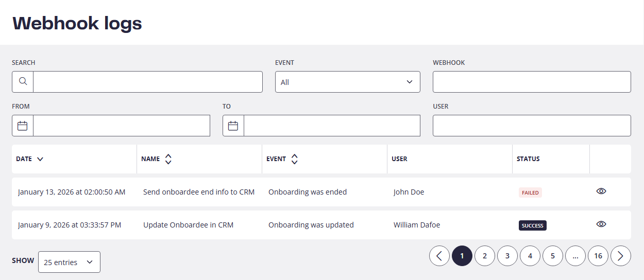View details of William Dafoe's success log
The image size is (644, 280).
point(601,224)
